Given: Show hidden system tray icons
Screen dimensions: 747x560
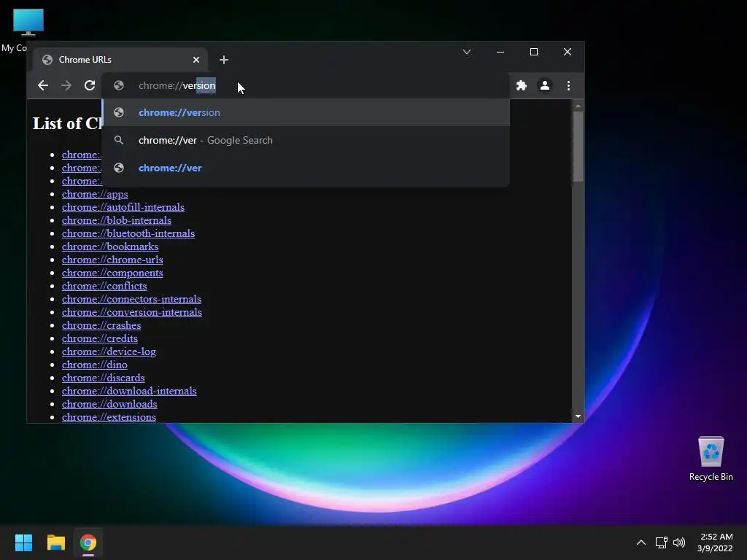Looking at the screenshot, I should pos(641,542).
